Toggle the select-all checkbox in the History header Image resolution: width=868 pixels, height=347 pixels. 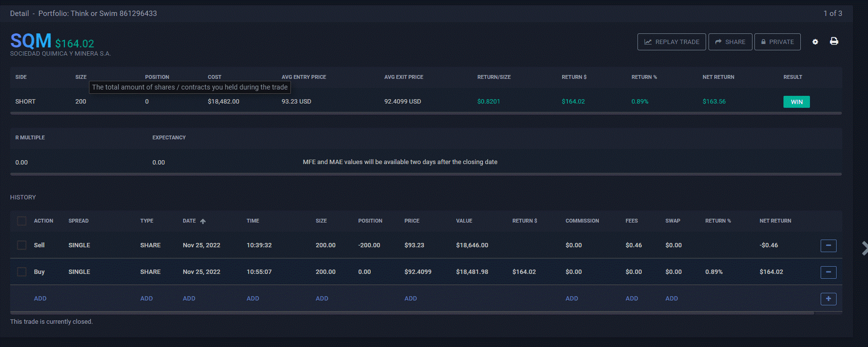tap(22, 221)
